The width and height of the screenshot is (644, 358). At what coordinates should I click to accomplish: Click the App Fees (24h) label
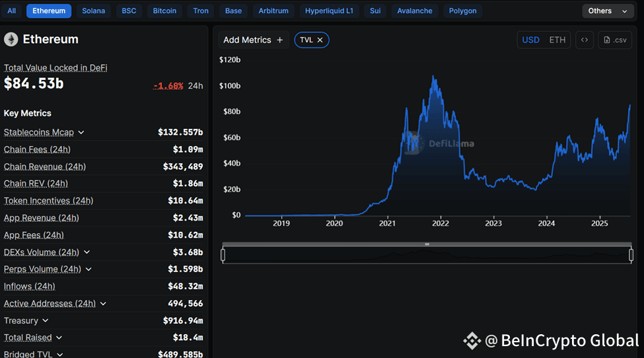pyautogui.click(x=34, y=235)
